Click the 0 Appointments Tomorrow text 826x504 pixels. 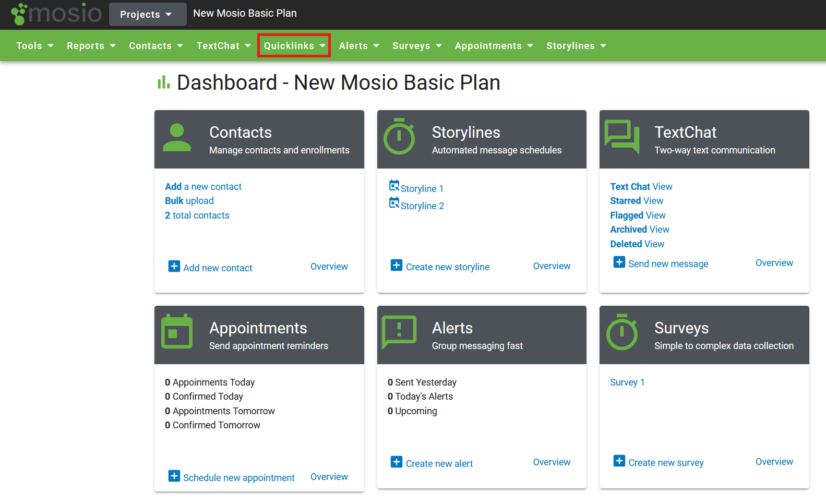coord(220,411)
